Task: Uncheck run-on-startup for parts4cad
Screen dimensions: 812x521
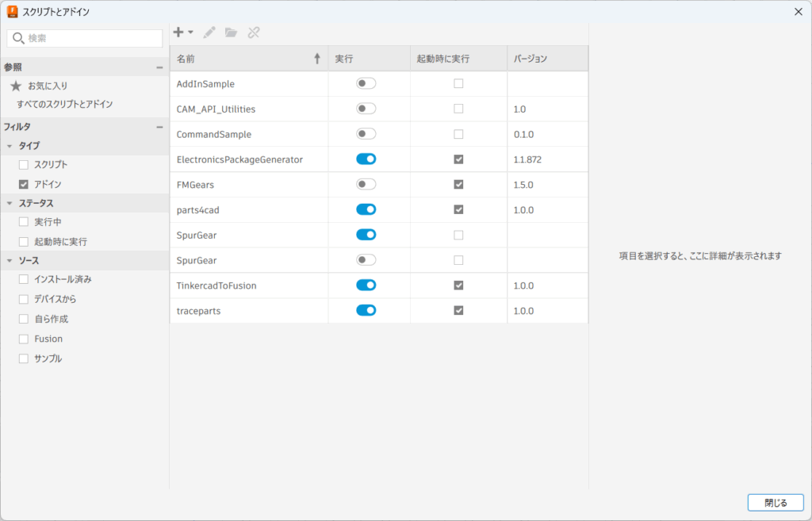Action: point(458,209)
